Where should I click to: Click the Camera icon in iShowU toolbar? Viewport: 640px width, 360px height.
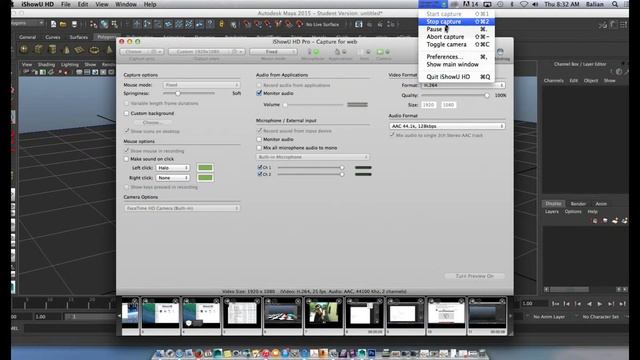point(383,52)
